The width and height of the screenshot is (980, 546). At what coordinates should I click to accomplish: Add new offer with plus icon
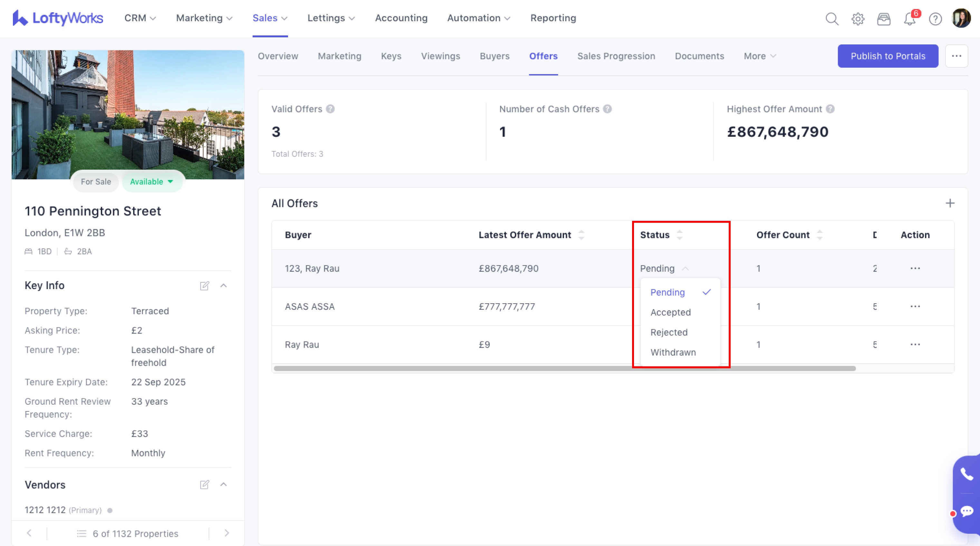click(x=950, y=203)
